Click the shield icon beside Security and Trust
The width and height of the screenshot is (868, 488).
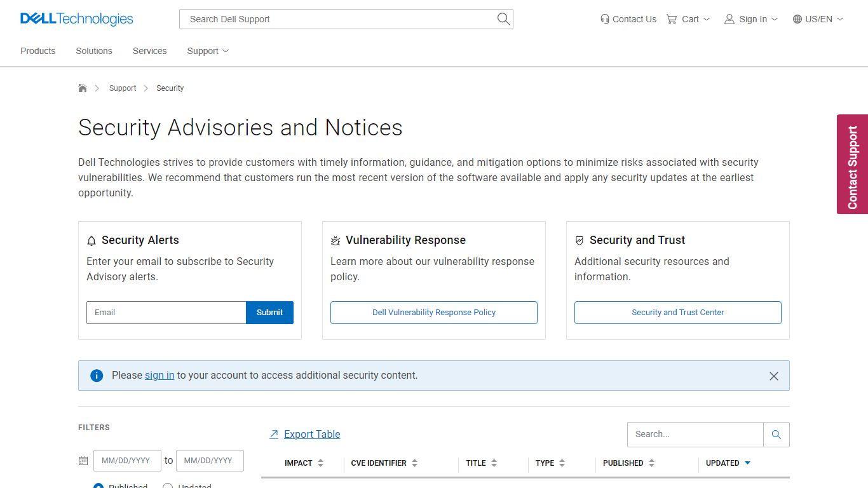click(x=579, y=241)
